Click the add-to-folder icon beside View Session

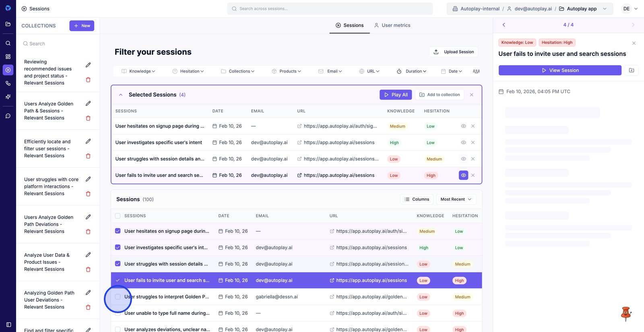coord(632,70)
